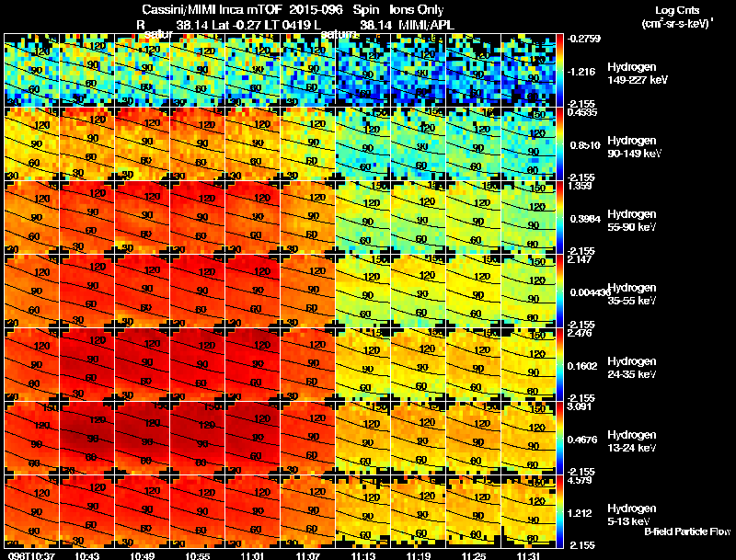Viewport: 736px width, 560px height.
Task: Click the colorbar beside Hydrogen 149-227 keV
Action: click(x=559, y=71)
